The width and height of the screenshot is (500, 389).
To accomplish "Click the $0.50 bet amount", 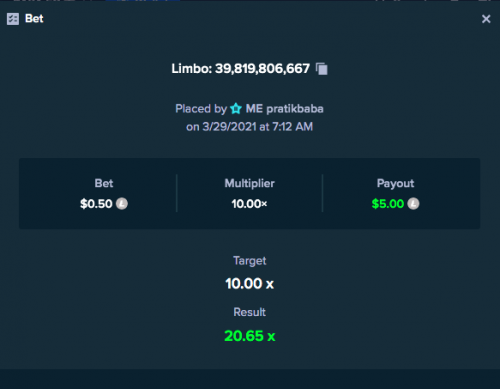I will coord(96,204).
